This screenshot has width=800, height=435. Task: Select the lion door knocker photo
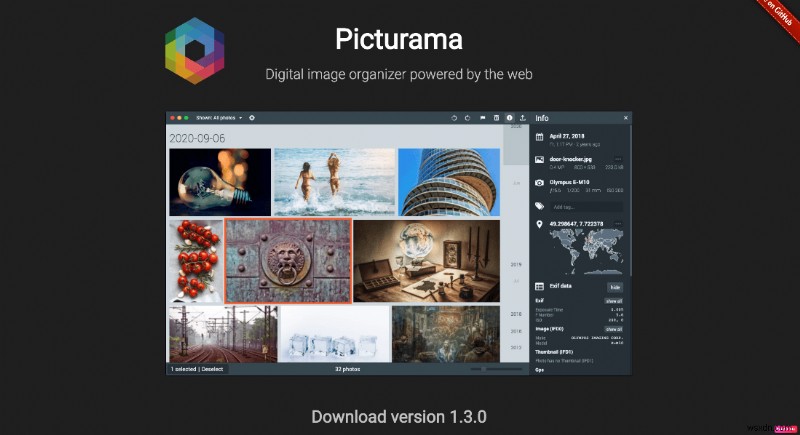(x=288, y=261)
